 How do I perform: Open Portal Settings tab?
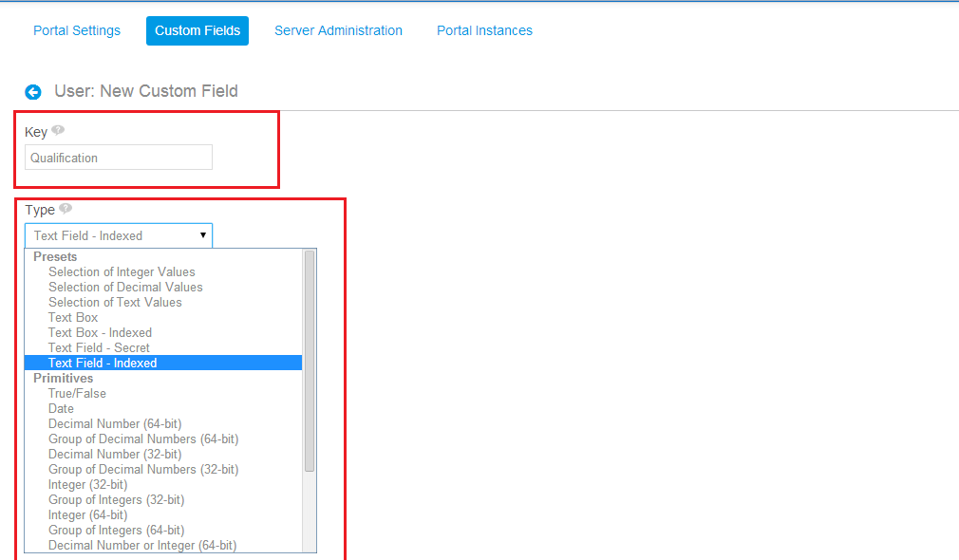77,30
